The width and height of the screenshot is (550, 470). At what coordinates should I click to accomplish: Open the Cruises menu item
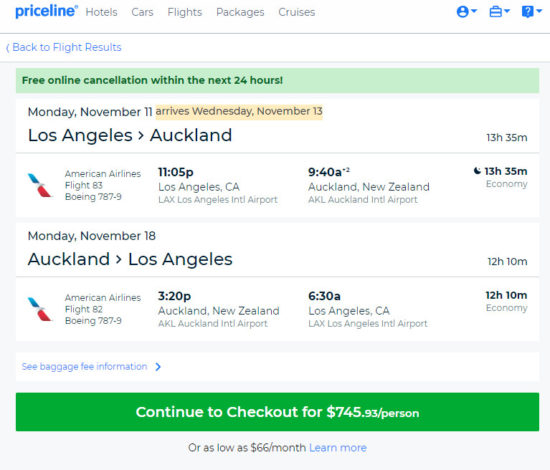pyautogui.click(x=297, y=12)
